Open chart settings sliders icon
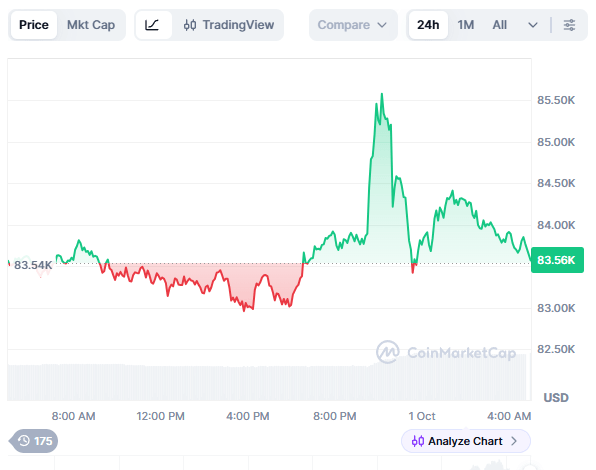This screenshot has height=470, width=596. click(x=569, y=25)
